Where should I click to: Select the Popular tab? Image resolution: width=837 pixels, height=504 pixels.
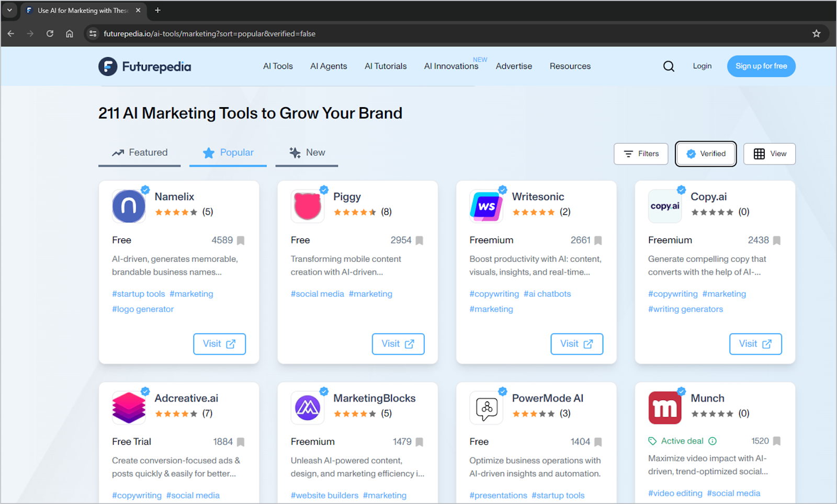(228, 153)
